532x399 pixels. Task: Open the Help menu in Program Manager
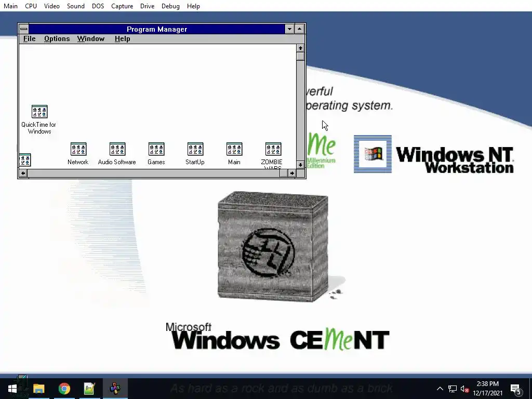(123, 38)
